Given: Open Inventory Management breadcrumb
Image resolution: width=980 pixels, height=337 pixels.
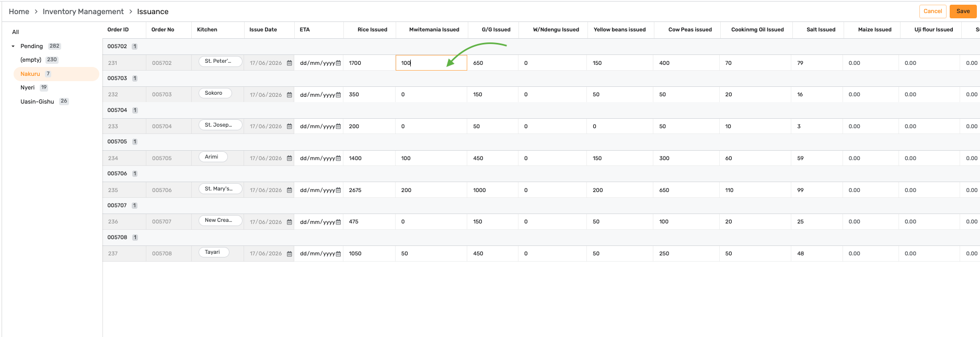Looking at the screenshot, I should point(83,12).
